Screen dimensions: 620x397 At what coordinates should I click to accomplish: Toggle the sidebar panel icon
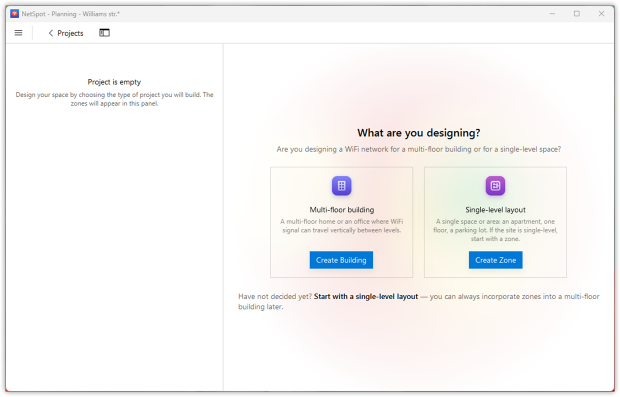(104, 33)
